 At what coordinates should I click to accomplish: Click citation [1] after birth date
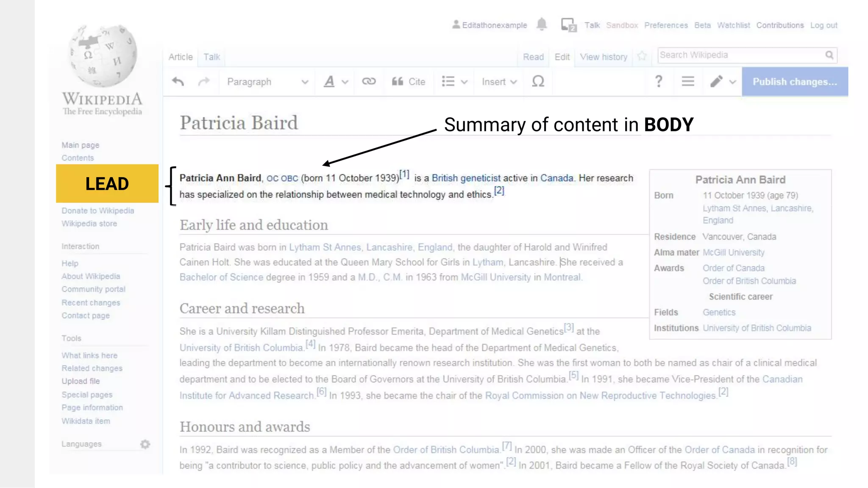pos(404,174)
